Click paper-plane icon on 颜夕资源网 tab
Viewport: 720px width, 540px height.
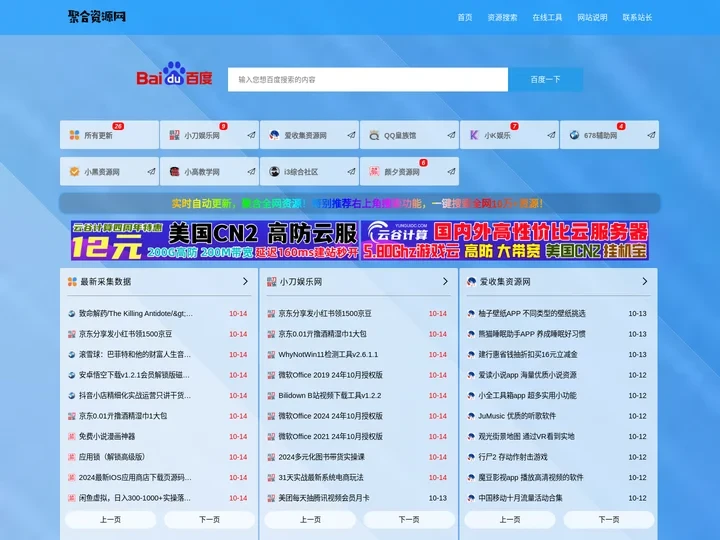coord(451,171)
